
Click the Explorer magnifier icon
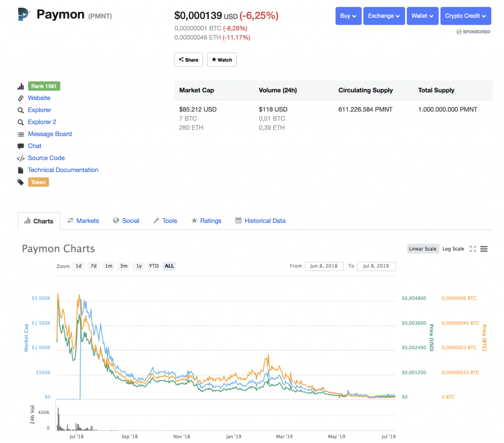(x=21, y=110)
